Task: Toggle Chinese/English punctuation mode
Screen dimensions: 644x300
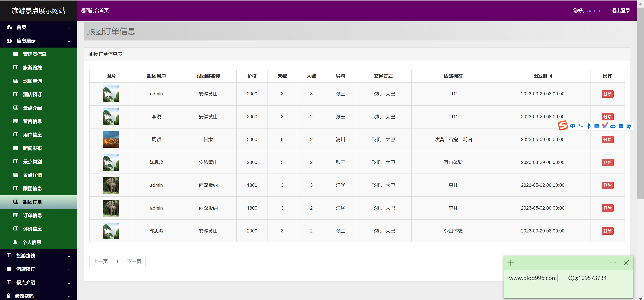Action: point(581,126)
